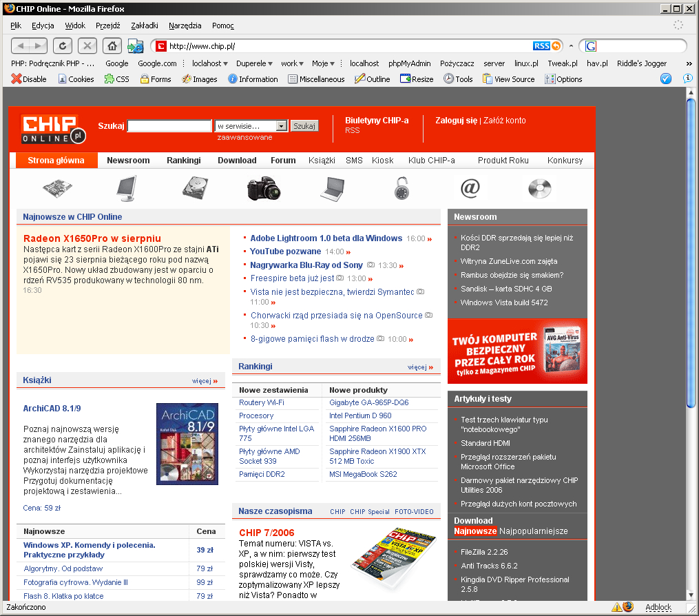Select the Newsroom site tab
The height and width of the screenshot is (616, 699).
click(x=128, y=160)
